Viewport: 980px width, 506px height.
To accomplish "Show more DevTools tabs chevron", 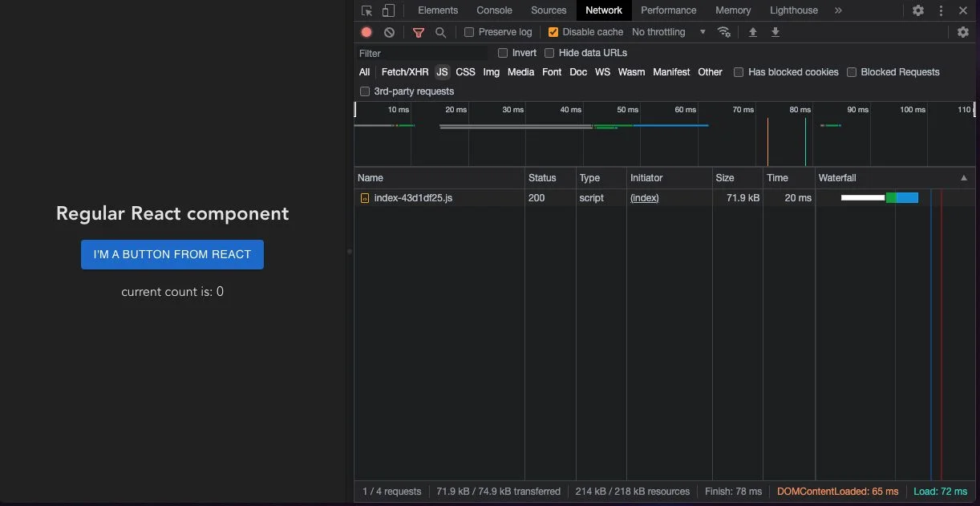I will (x=838, y=10).
